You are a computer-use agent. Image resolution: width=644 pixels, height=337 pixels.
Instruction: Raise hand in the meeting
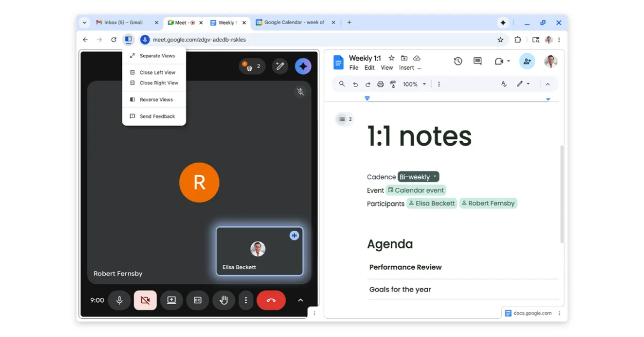pyautogui.click(x=223, y=300)
